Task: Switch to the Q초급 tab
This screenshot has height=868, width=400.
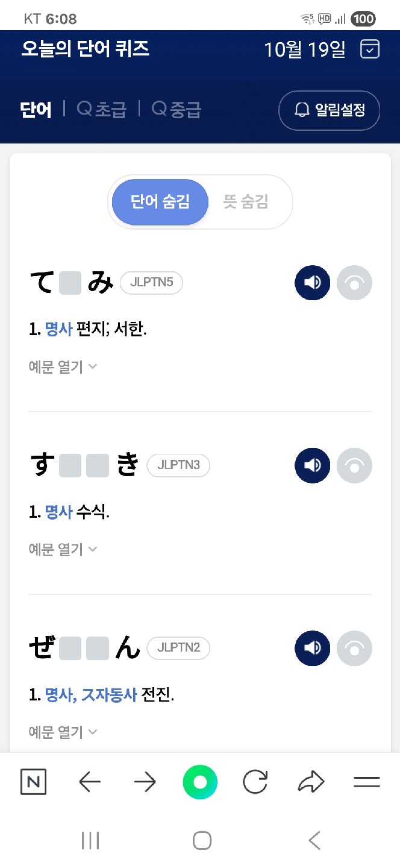Action: click(x=102, y=110)
